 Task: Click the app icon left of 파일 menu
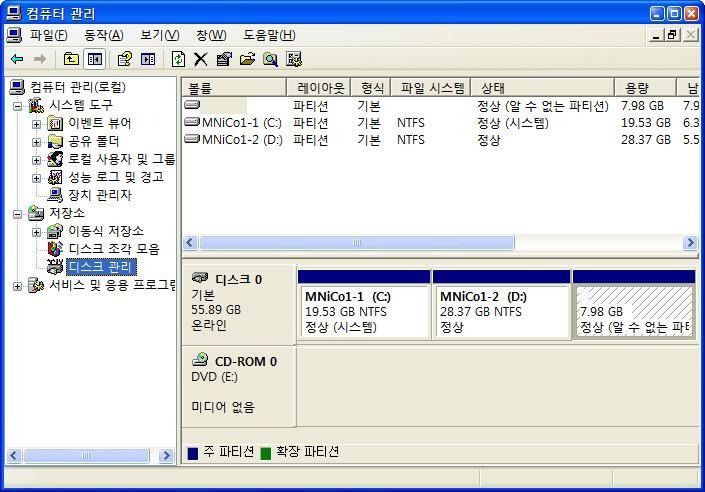pos(14,35)
